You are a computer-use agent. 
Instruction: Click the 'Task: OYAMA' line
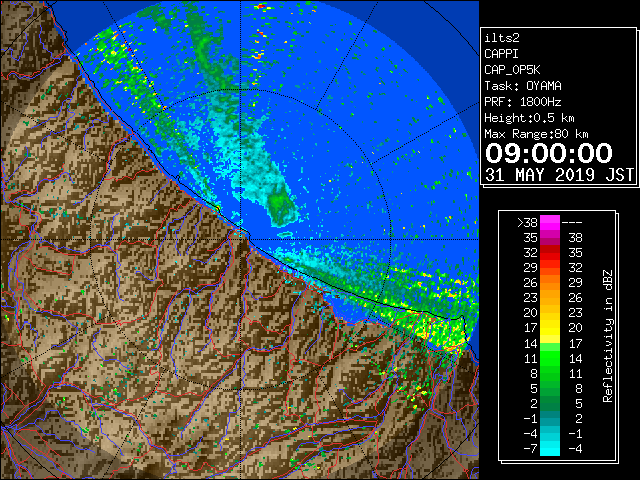[x=523, y=86]
